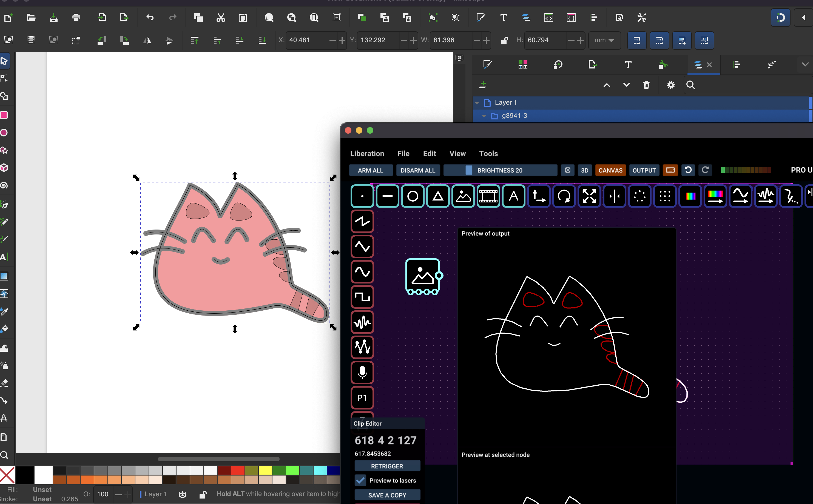Open the mm units dropdown
This screenshot has height=504, width=813.
tap(604, 40)
